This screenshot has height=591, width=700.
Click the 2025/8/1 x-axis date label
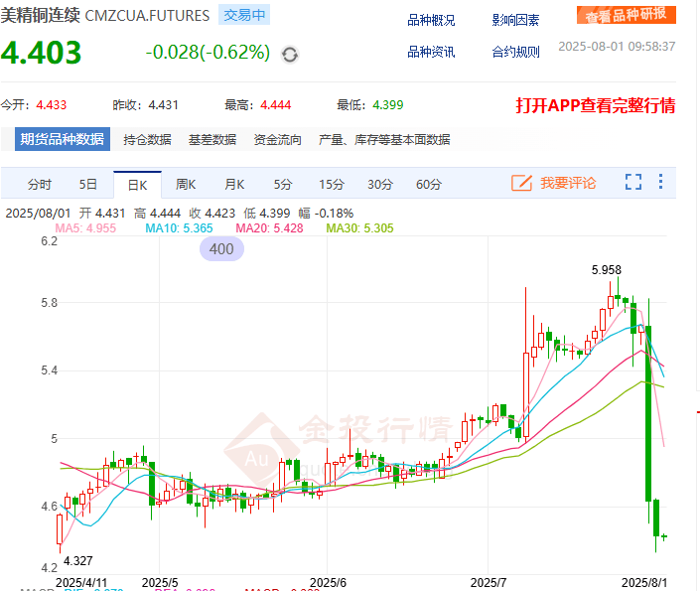point(644,582)
